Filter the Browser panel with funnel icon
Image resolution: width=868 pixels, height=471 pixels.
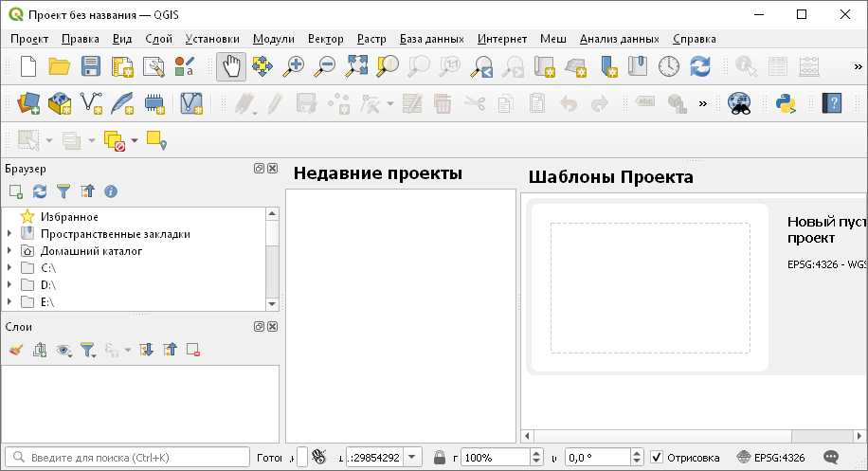click(63, 191)
